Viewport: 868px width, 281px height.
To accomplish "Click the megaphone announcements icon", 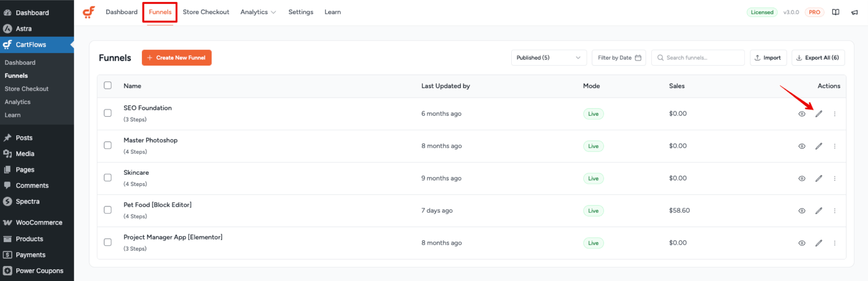I will [x=854, y=12].
